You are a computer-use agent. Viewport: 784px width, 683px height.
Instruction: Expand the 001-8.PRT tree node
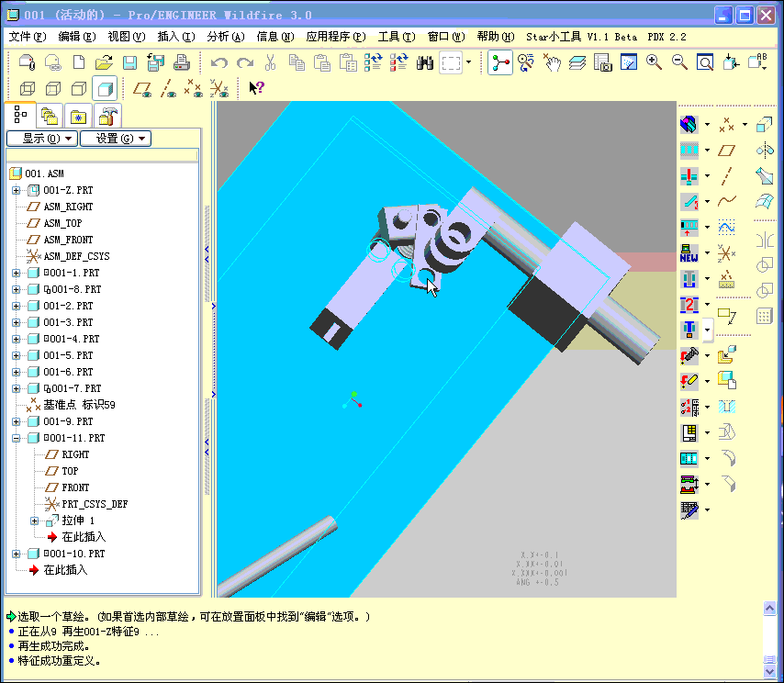click(x=16, y=289)
